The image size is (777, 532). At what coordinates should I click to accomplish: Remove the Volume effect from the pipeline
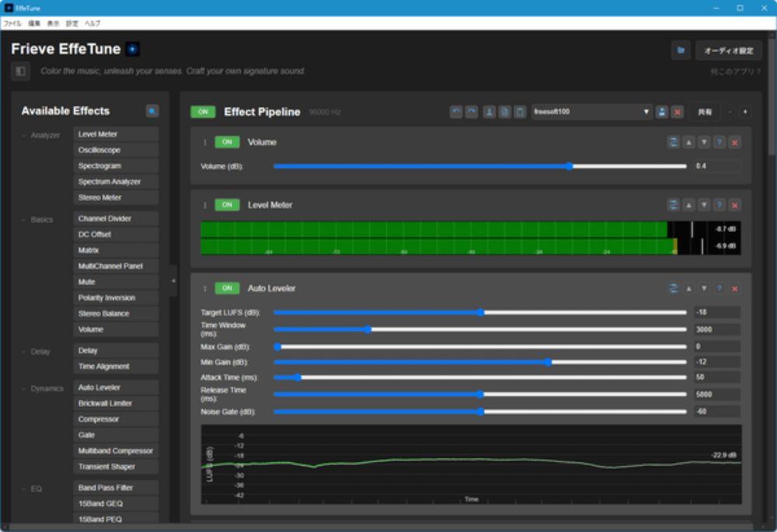pos(735,142)
